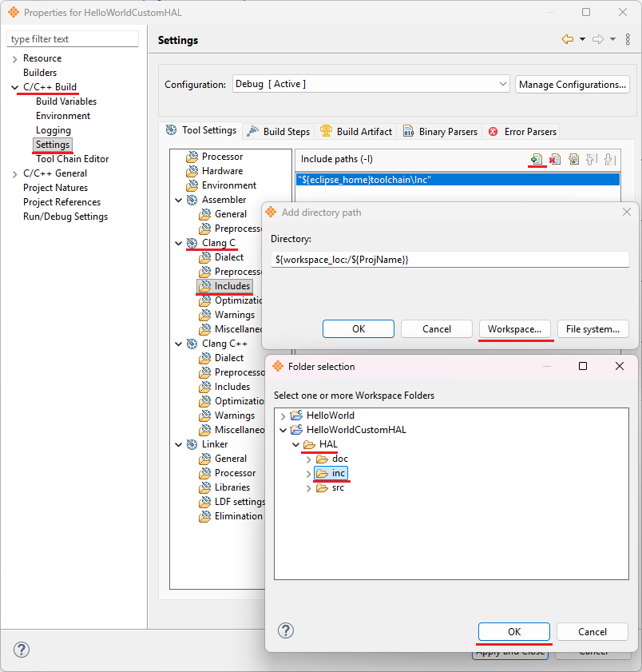Collapse the C/C++ Build tree section
This screenshot has width=642, height=672.
(x=14, y=87)
